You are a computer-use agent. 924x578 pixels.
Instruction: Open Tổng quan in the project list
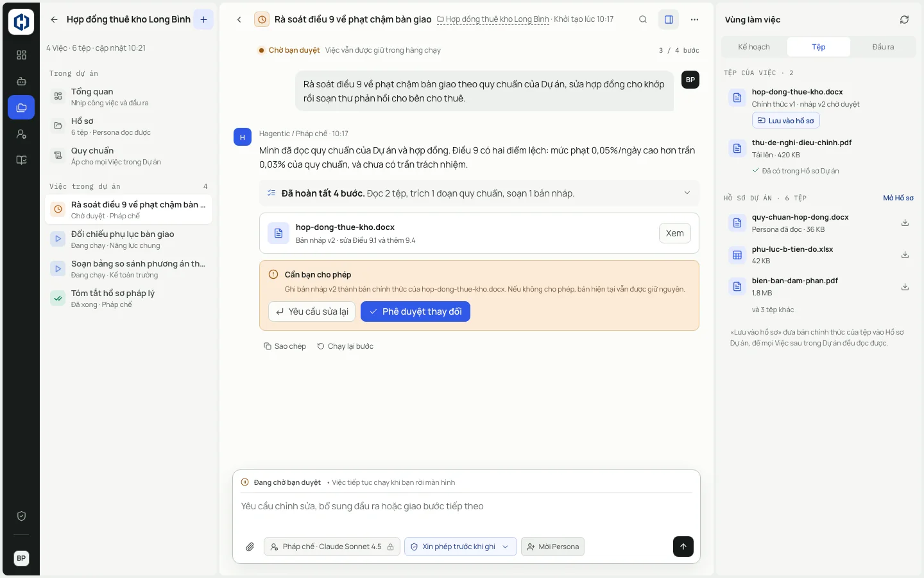click(128, 97)
